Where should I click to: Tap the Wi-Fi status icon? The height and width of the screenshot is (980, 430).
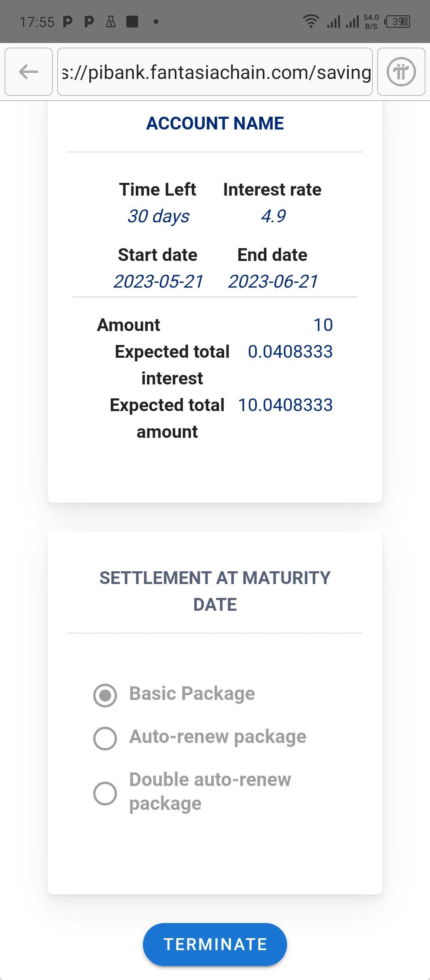coord(311,21)
